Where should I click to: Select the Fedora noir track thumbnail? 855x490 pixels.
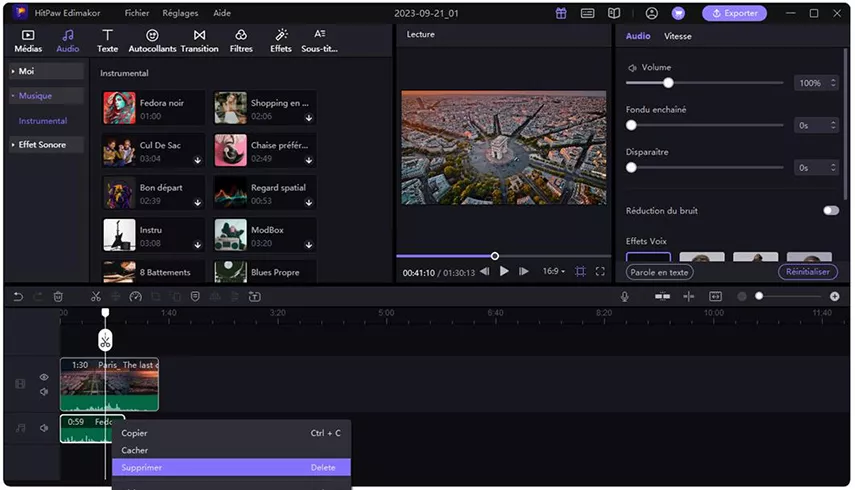(x=119, y=108)
